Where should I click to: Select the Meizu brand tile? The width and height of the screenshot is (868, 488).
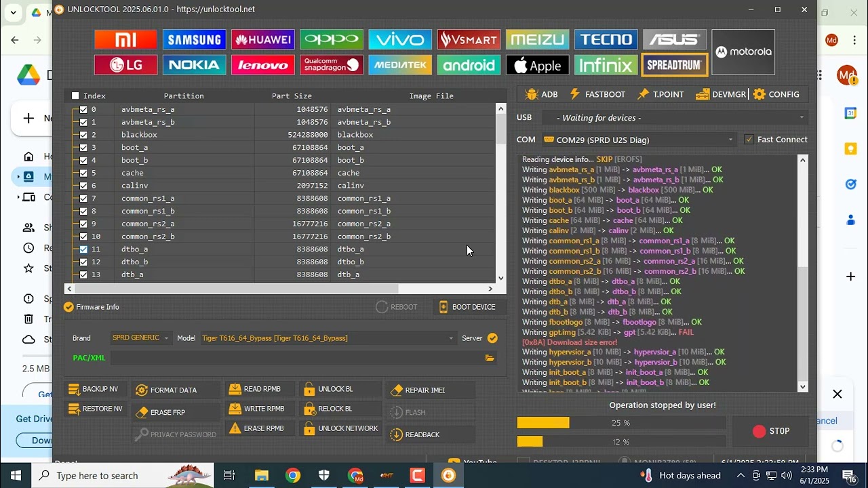[537, 39]
